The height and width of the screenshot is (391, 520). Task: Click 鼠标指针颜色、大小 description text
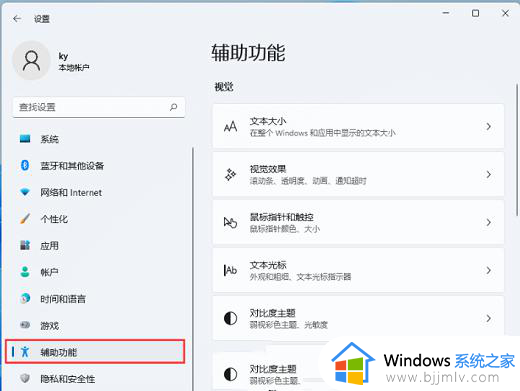[285, 229]
